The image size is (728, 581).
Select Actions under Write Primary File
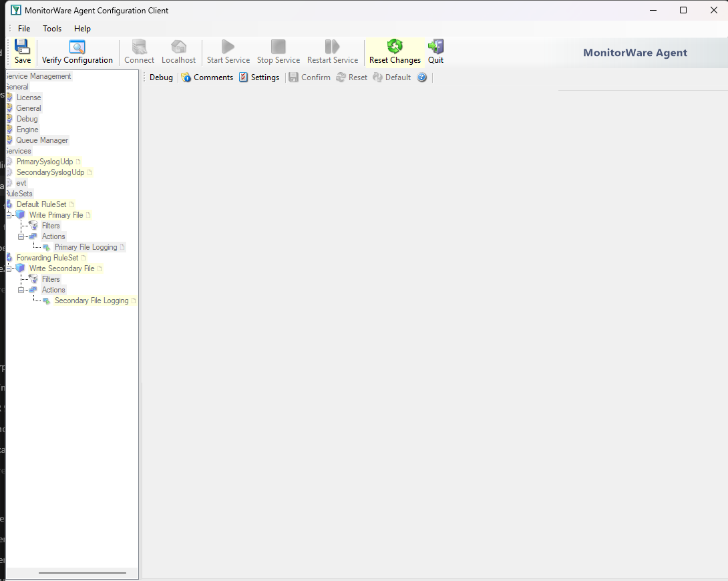pyautogui.click(x=53, y=236)
